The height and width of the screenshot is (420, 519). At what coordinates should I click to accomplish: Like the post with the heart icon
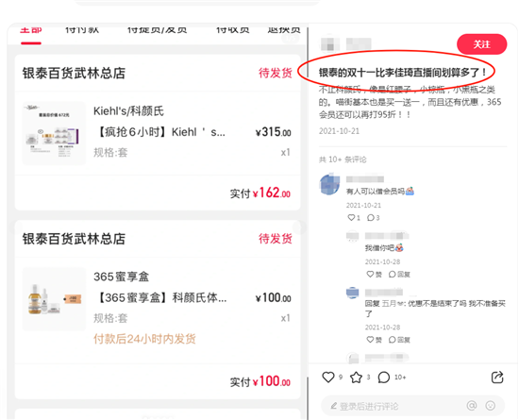328,377
